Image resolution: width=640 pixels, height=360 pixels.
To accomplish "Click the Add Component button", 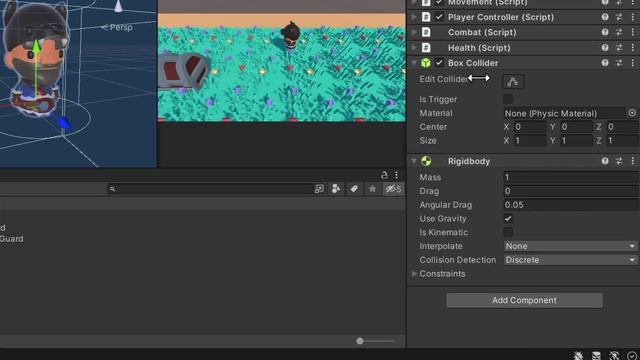I will click(524, 300).
